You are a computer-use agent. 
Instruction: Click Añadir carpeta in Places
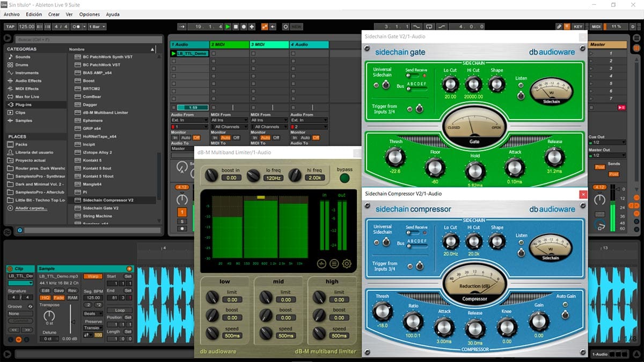click(31, 208)
